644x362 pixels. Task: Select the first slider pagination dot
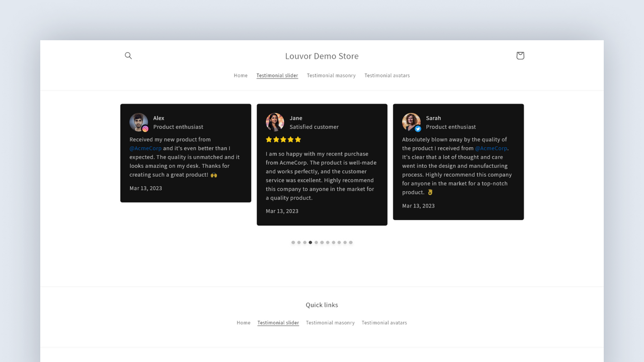coord(293,242)
